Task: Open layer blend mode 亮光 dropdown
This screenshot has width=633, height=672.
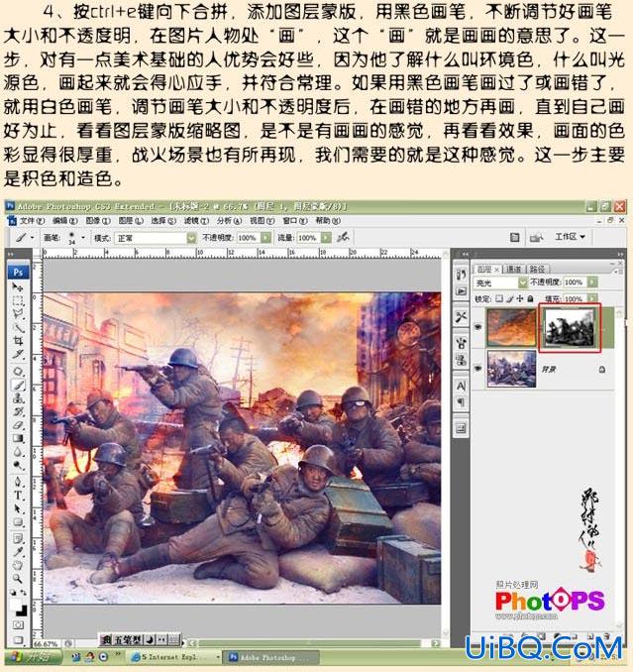Action: [x=522, y=282]
